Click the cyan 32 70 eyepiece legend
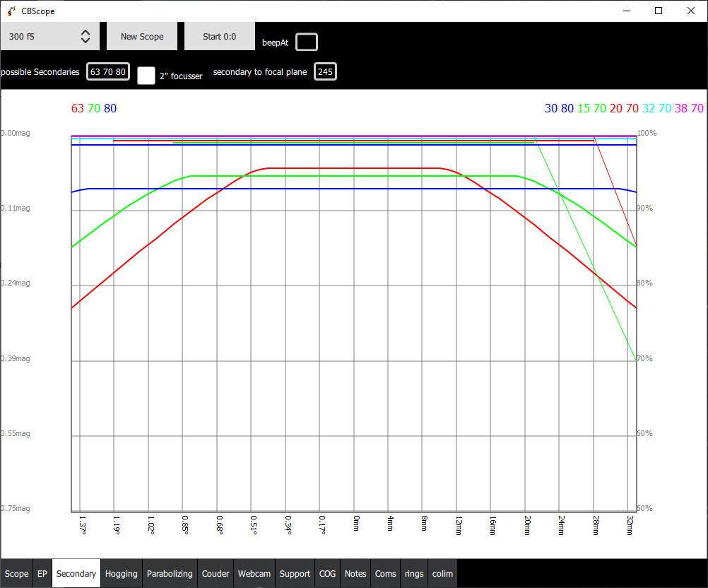The image size is (708, 588). [656, 108]
